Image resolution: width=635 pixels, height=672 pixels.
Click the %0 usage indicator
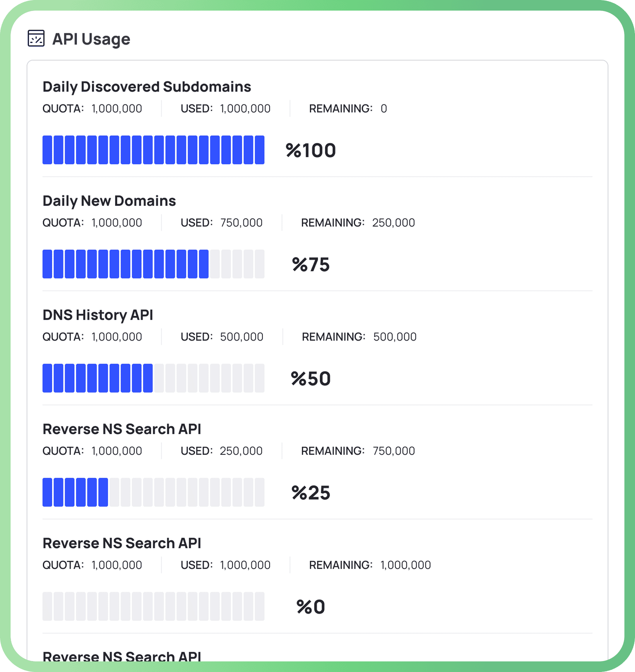tap(310, 606)
